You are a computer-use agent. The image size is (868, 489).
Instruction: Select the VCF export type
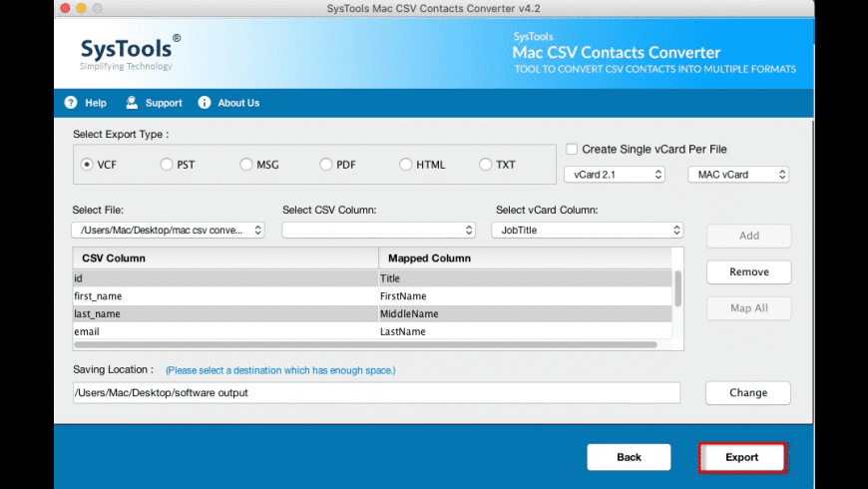pyautogui.click(x=87, y=165)
